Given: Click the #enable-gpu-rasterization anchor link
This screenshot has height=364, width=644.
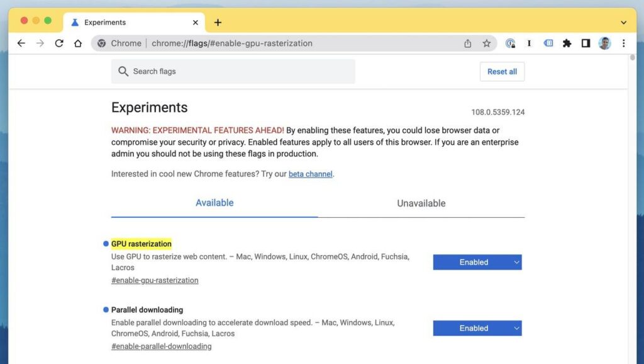Looking at the screenshot, I should pos(155,280).
